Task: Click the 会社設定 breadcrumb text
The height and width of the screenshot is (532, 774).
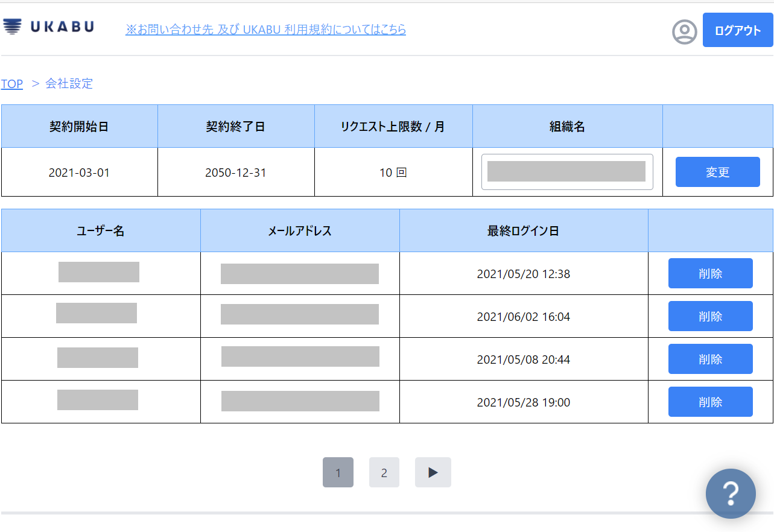Action: 69,84
